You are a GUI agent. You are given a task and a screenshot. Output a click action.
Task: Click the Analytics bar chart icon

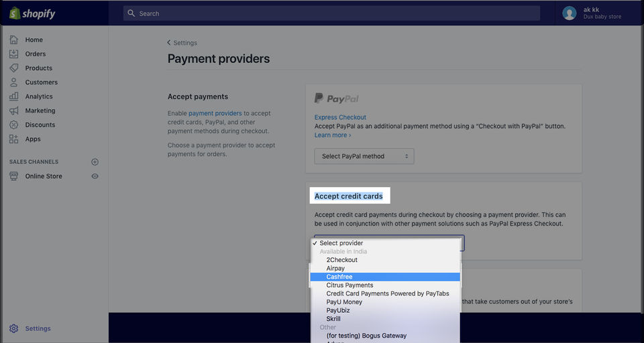[14, 96]
